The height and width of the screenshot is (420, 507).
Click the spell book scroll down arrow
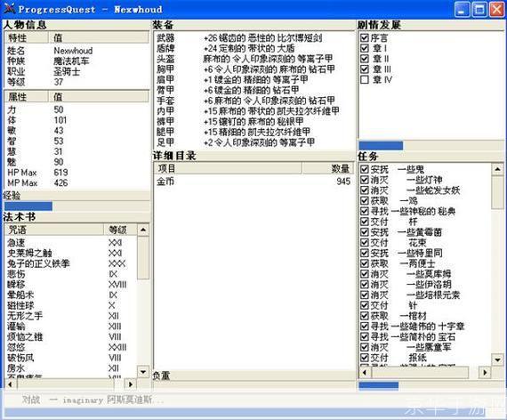tap(143, 372)
